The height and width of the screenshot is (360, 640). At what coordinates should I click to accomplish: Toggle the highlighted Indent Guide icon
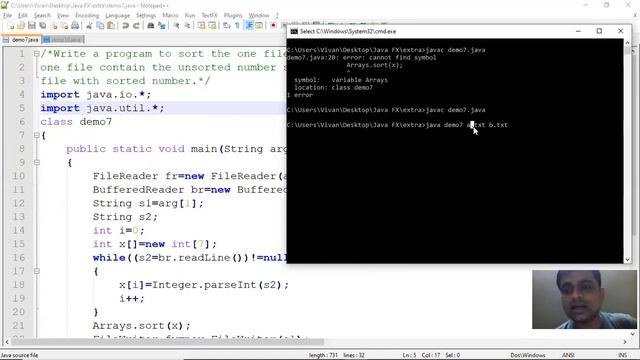[249, 26]
